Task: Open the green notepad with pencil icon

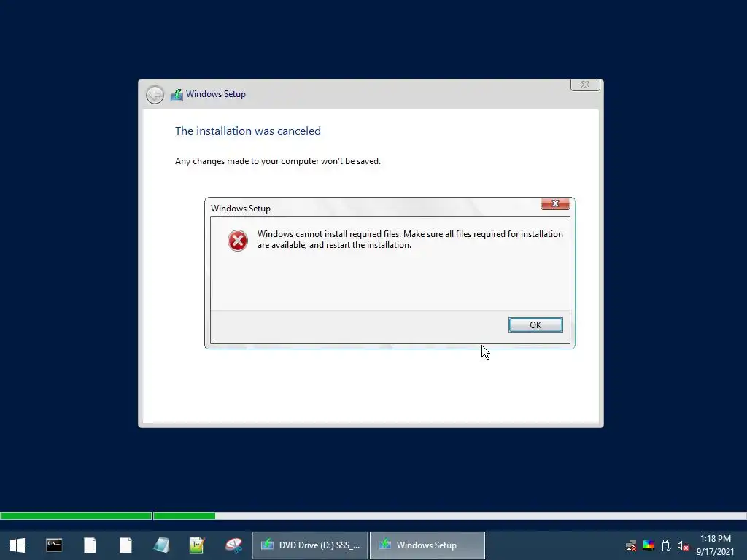Action: pos(197,545)
